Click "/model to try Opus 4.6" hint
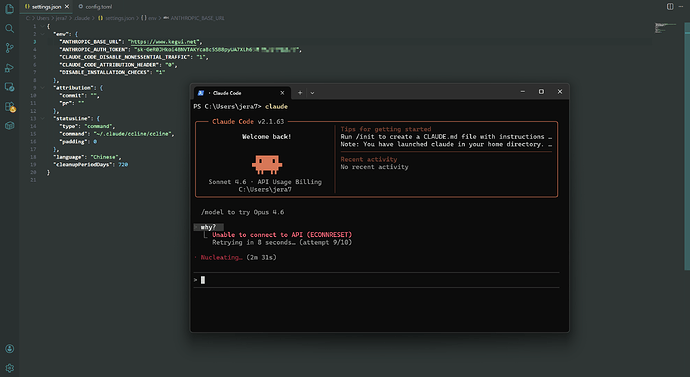 pyautogui.click(x=242, y=212)
